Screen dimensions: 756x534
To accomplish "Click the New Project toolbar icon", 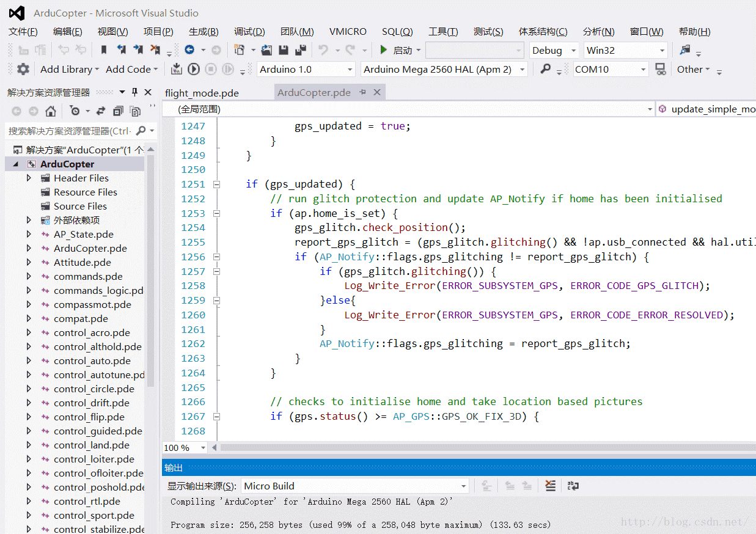I will pyautogui.click(x=239, y=50).
